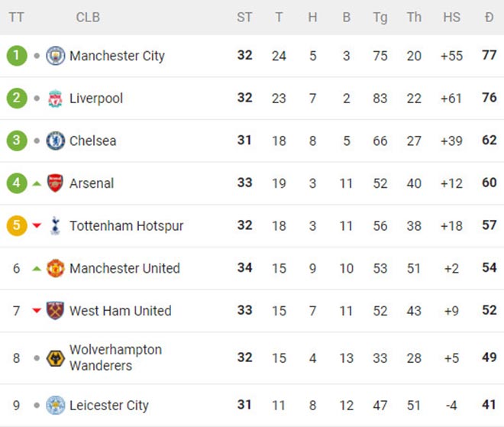
Task: Click West Ham's red down-arrow indicator
Action: pos(37,311)
